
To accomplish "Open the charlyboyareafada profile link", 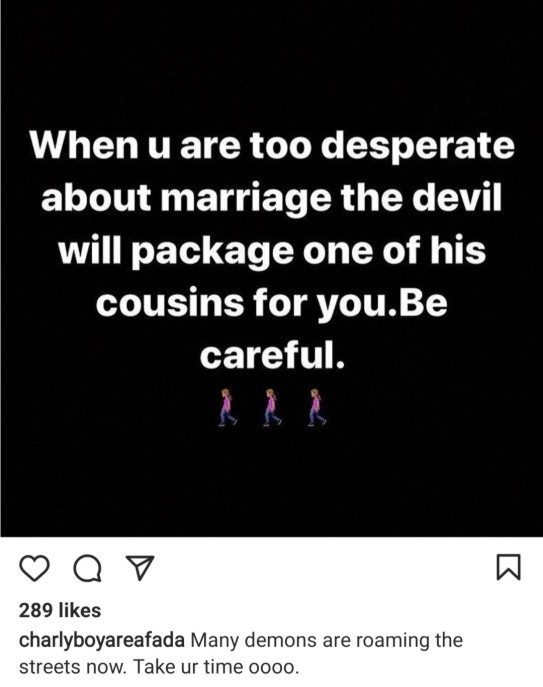I will [x=102, y=641].
